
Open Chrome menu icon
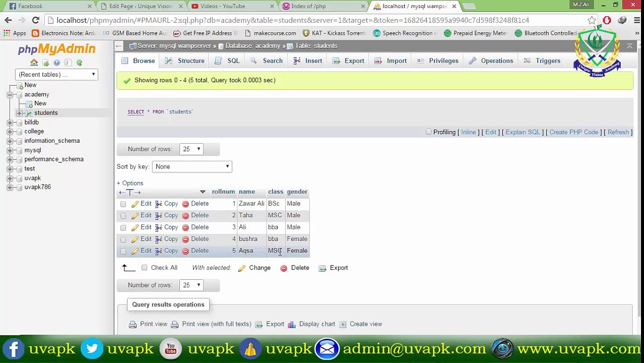point(636,20)
